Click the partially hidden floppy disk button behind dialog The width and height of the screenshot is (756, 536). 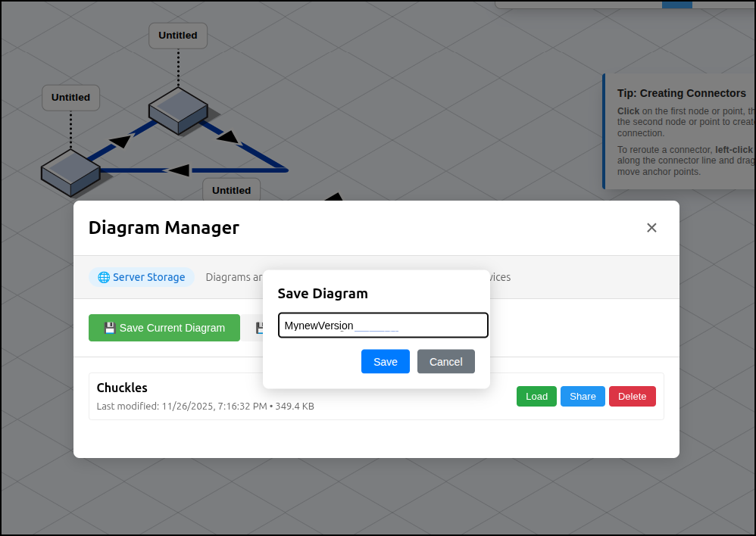coord(256,328)
